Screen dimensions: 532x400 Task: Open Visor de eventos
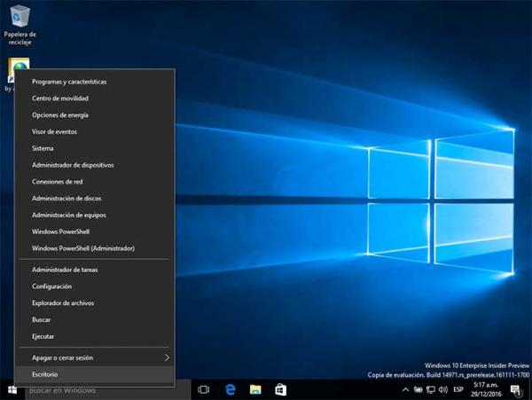click(x=95, y=131)
